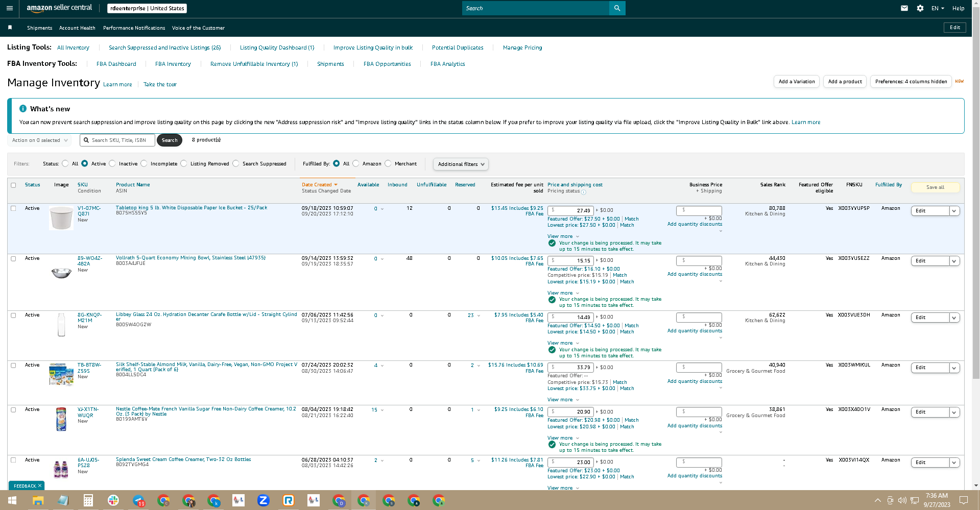Open Edit dropdown arrow for Vollrath row
This screenshot has width=980, height=510.
tap(954, 261)
